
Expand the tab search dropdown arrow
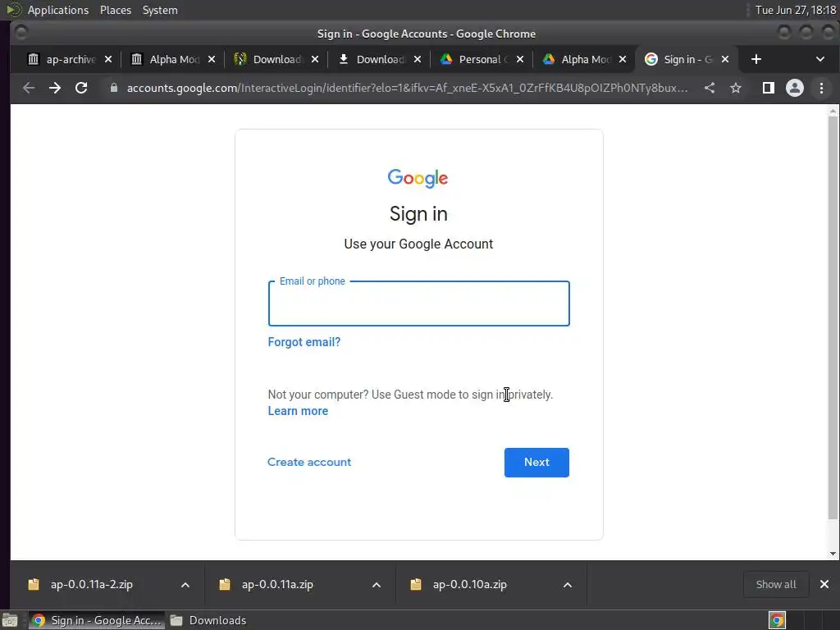click(820, 59)
